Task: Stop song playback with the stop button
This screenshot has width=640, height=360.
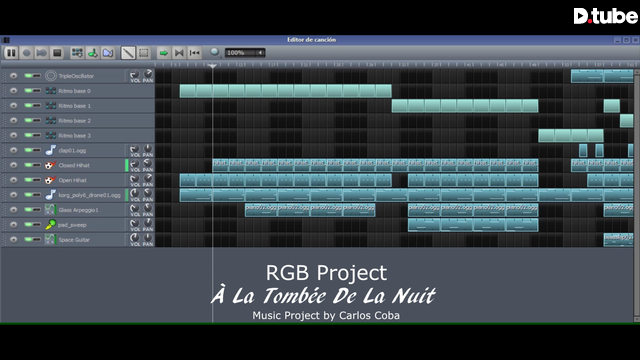Action: click(x=57, y=53)
